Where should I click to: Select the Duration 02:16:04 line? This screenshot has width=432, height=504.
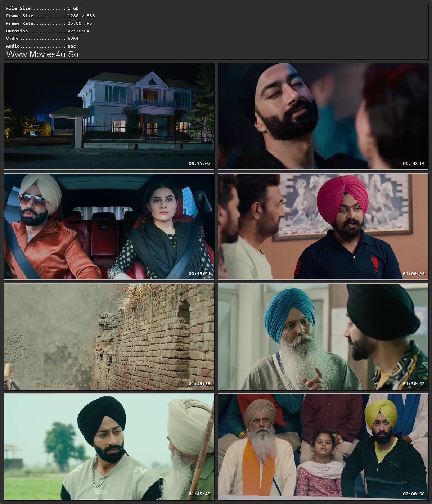(x=47, y=31)
